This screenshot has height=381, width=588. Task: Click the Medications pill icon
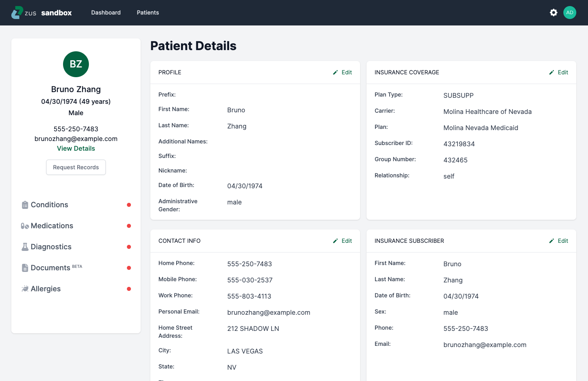click(x=25, y=226)
